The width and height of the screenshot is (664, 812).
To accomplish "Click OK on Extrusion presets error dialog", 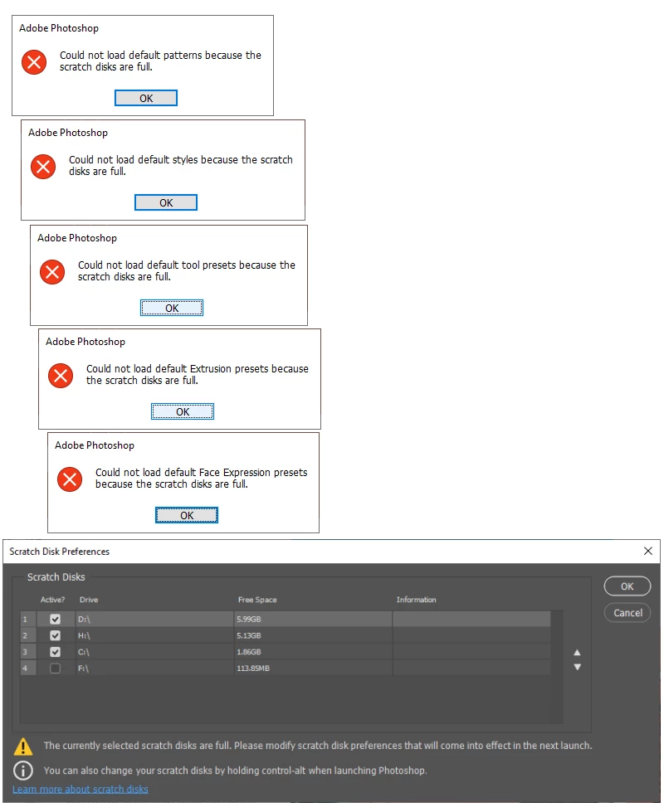I will click(x=183, y=411).
